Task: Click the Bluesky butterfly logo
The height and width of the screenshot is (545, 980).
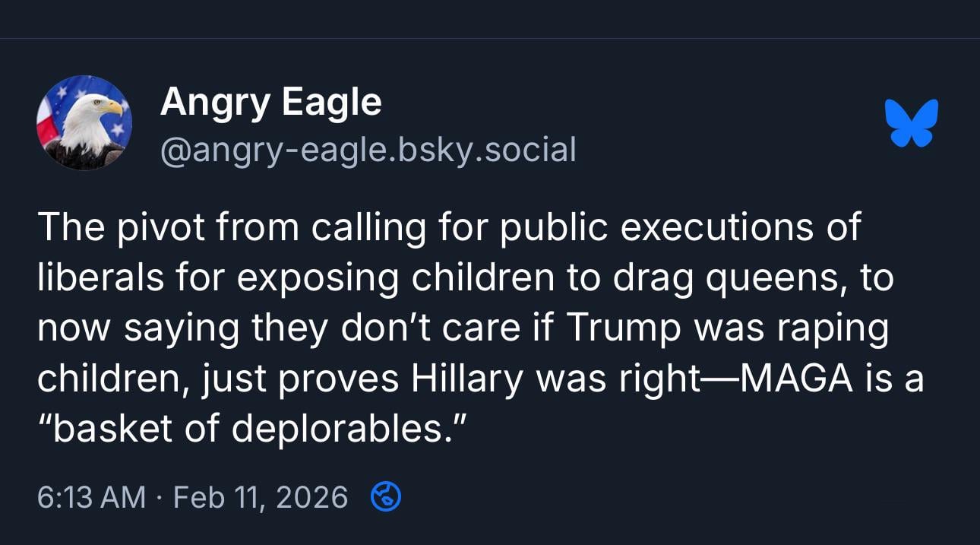Action: [912, 122]
